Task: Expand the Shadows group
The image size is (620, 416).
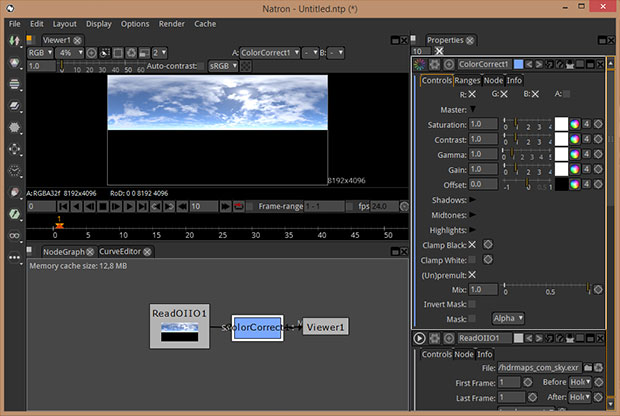Action: pyautogui.click(x=473, y=200)
